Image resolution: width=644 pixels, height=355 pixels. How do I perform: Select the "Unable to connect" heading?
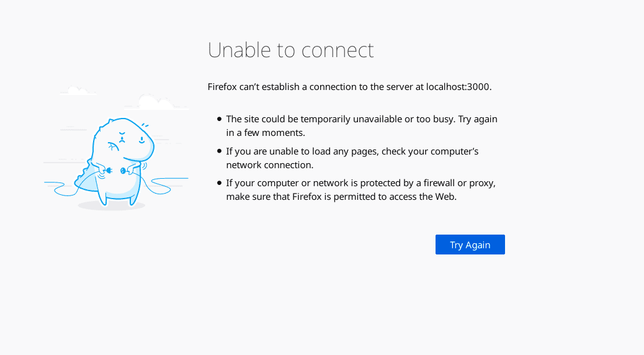coord(290,50)
